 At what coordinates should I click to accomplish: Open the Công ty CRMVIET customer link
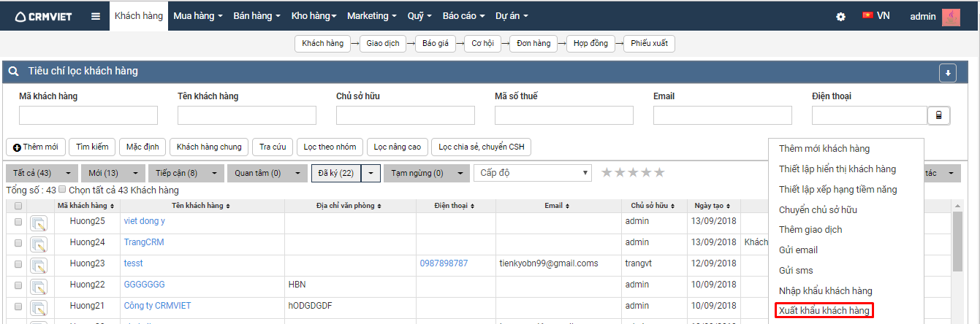pos(157,306)
